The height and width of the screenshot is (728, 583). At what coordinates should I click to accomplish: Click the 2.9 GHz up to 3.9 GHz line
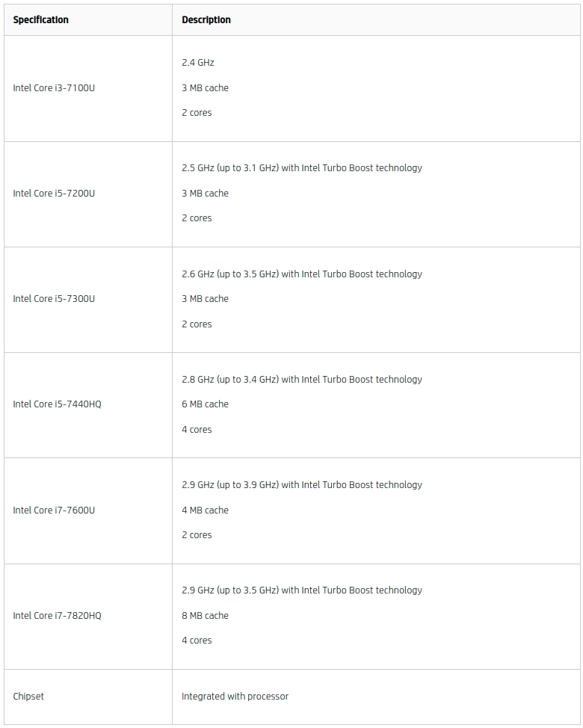[x=302, y=485]
